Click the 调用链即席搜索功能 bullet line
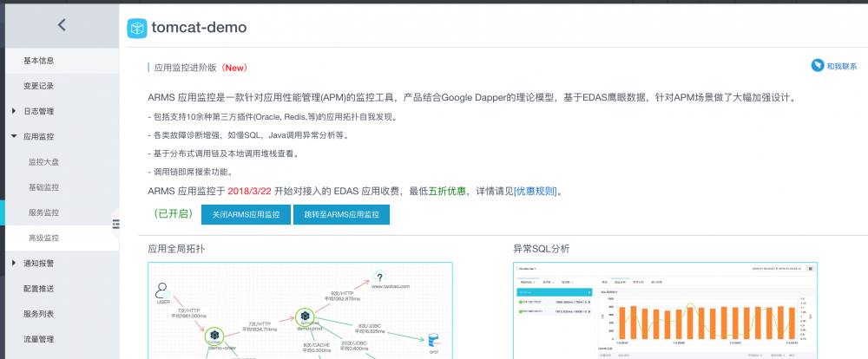The height and width of the screenshot is (359, 868). pyautogui.click(x=190, y=172)
